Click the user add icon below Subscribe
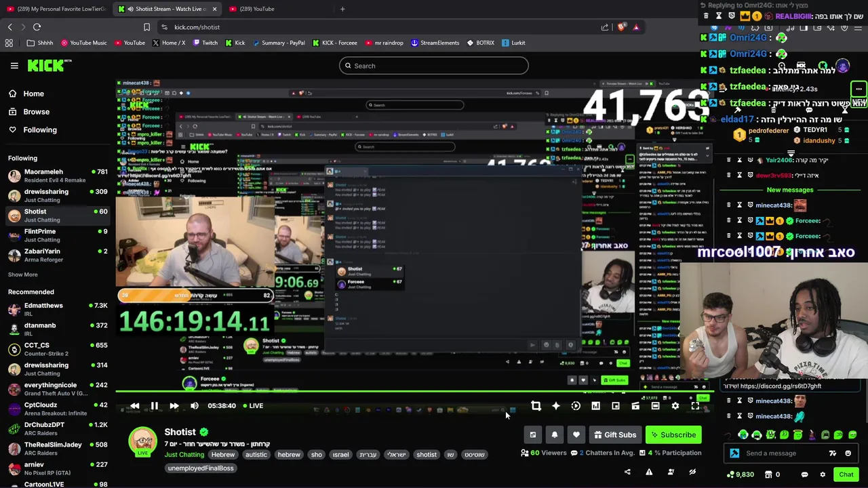Viewport: 868px width, 488px height. 671,472
